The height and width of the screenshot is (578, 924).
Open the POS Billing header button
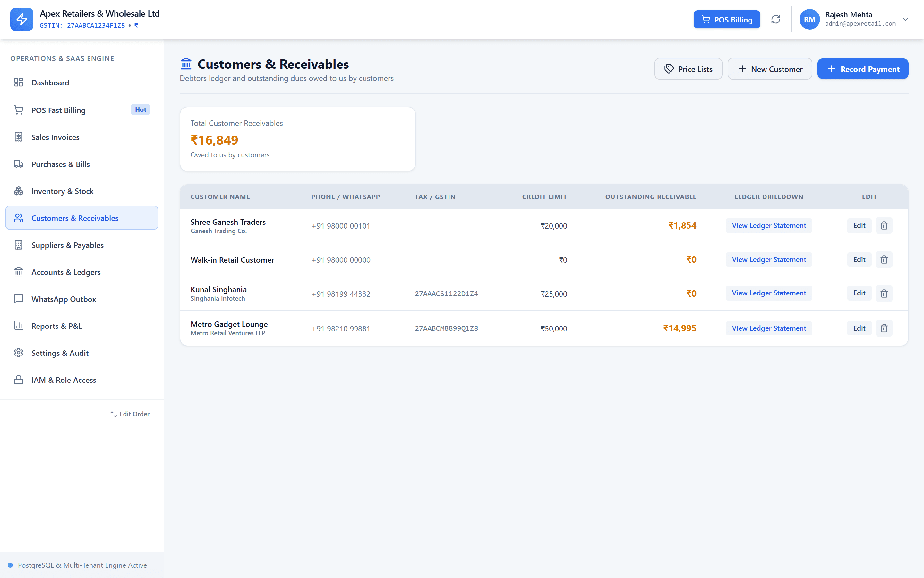click(x=727, y=20)
